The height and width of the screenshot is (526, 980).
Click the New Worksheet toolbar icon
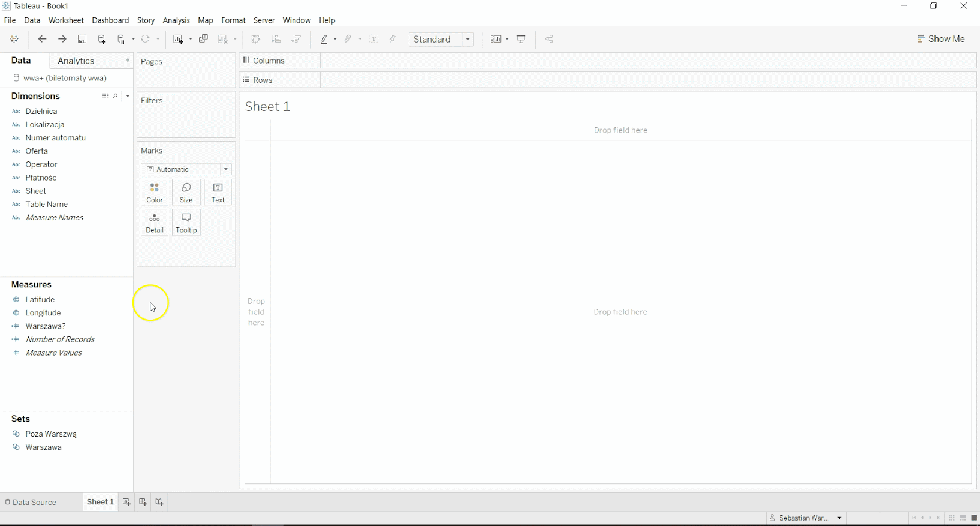pyautogui.click(x=178, y=40)
